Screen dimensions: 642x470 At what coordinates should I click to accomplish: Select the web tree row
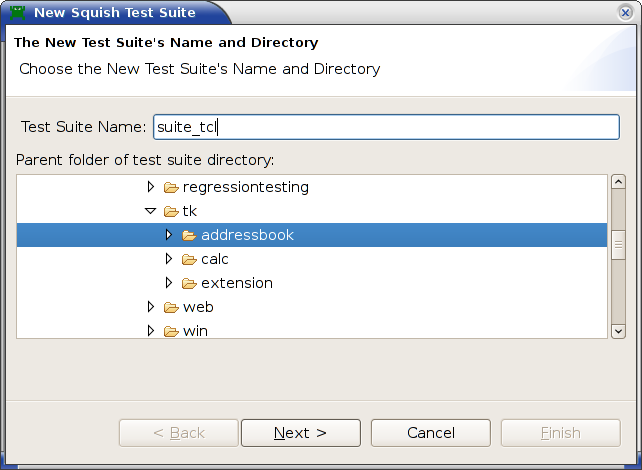(x=312, y=307)
